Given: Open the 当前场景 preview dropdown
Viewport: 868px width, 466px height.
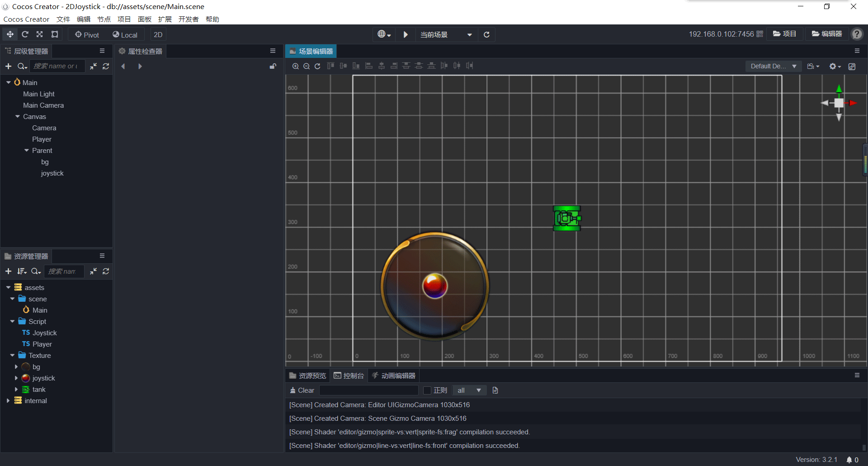Looking at the screenshot, I should (446, 34).
